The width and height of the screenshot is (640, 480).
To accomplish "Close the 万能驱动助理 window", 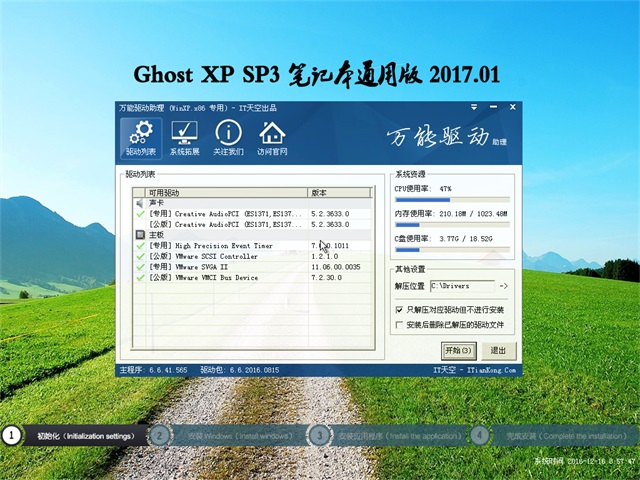I will (513, 107).
